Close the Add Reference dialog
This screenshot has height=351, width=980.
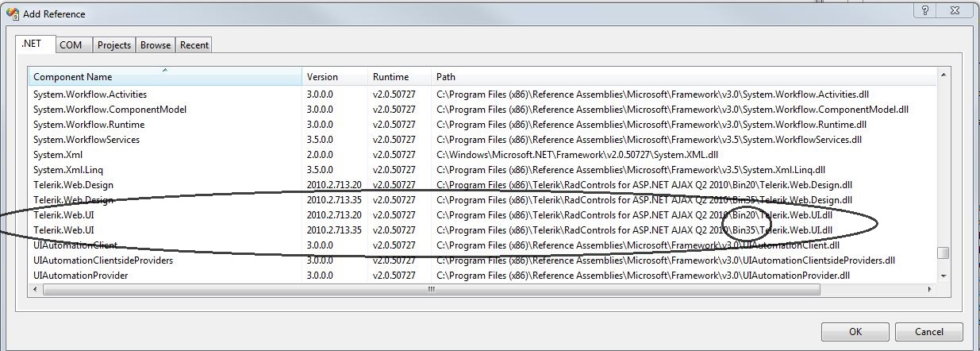tap(956, 10)
